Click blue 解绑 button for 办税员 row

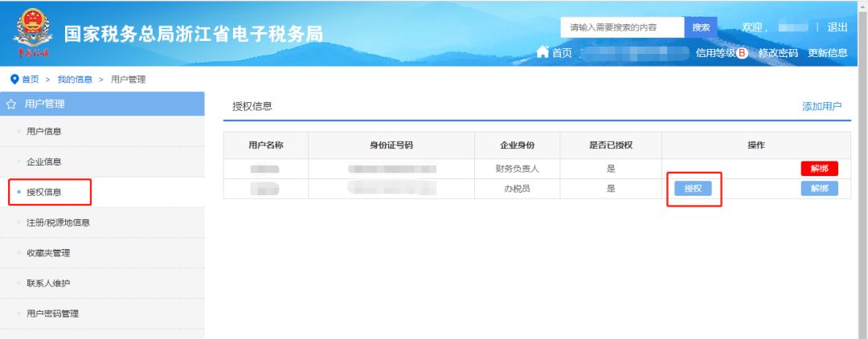[x=819, y=189]
